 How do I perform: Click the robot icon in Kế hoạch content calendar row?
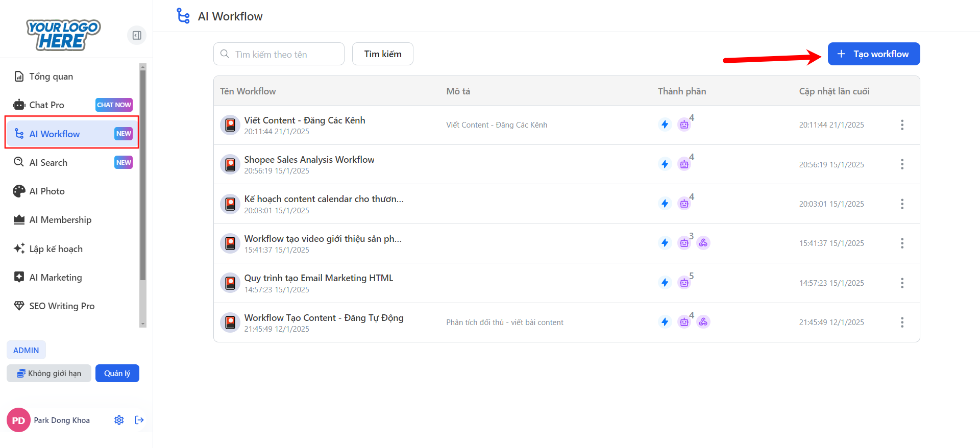point(684,204)
